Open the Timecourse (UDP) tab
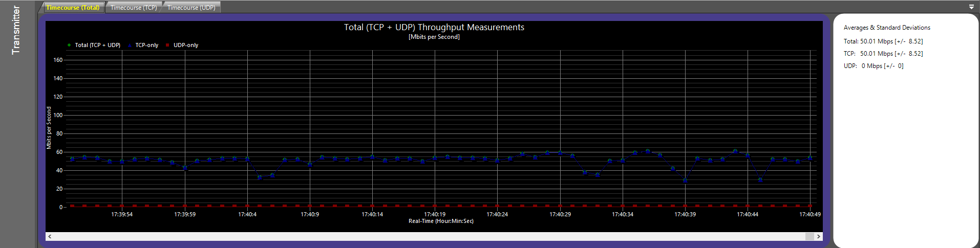The image size is (980, 248). [x=191, y=7]
